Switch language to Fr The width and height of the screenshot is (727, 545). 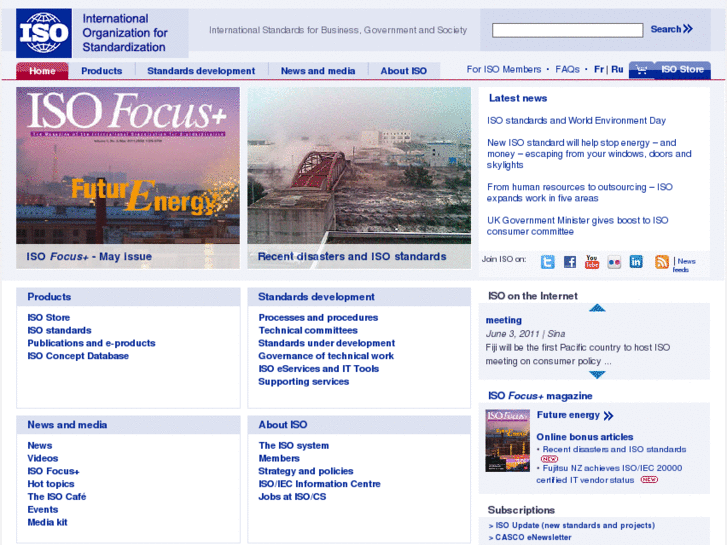pyautogui.click(x=599, y=69)
